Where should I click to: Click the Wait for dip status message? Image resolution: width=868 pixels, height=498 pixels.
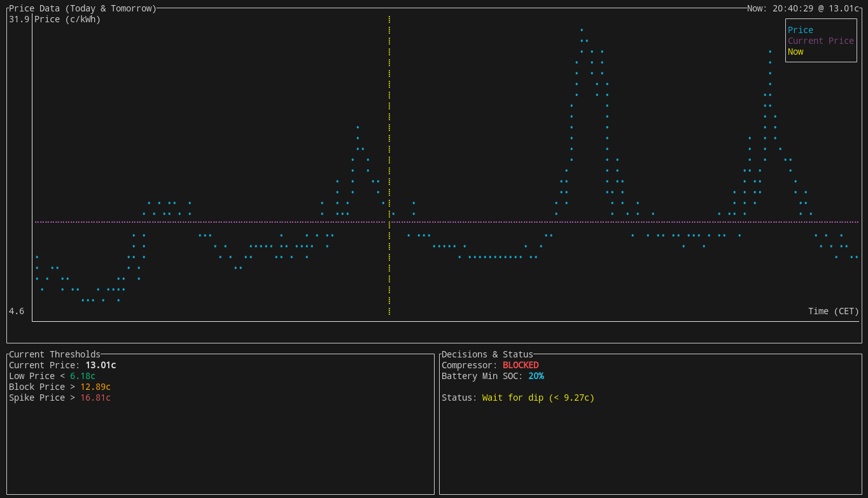[538, 398]
